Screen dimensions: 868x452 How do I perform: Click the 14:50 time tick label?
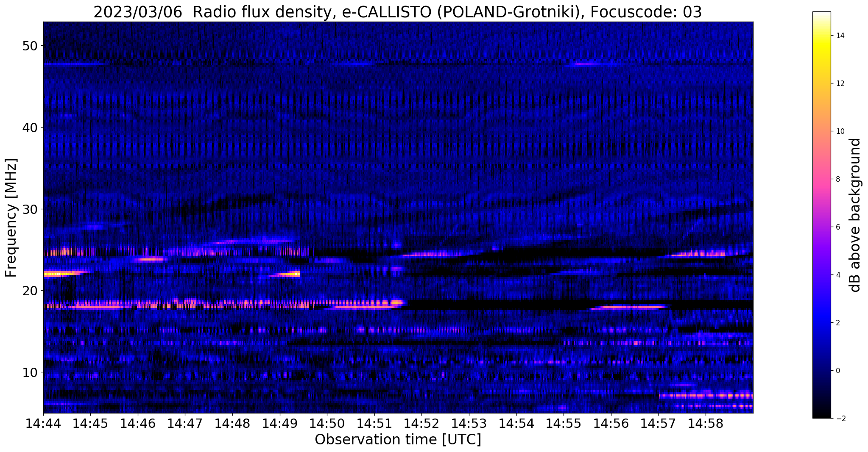click(327, 423)
